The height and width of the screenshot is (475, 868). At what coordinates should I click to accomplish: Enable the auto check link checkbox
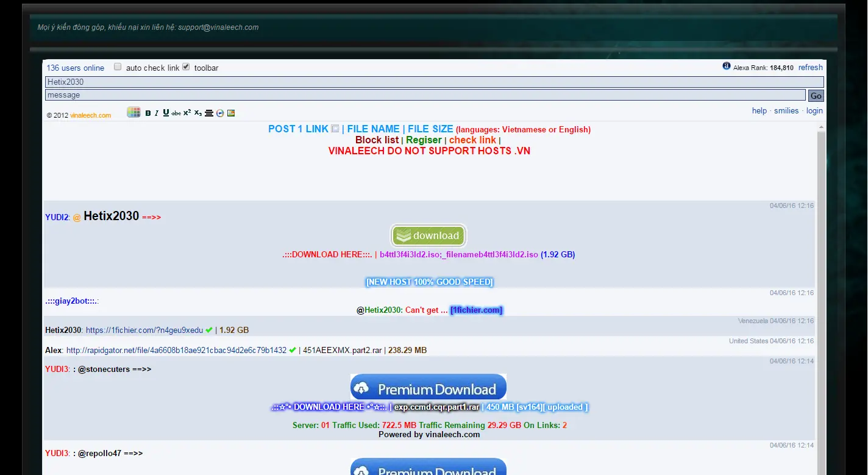(x=118, y=67)
